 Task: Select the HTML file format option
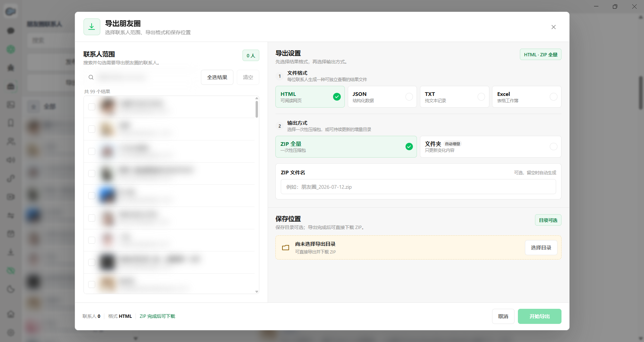[310, 97]
